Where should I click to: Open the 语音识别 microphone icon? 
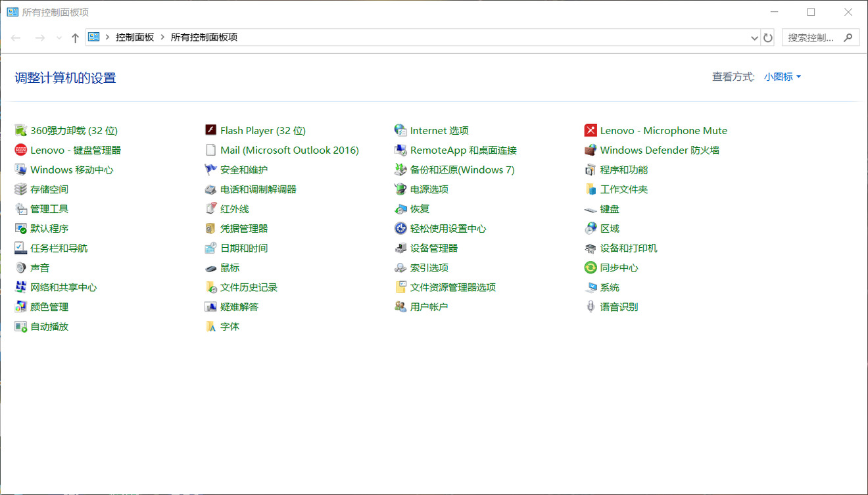point(591,307)
